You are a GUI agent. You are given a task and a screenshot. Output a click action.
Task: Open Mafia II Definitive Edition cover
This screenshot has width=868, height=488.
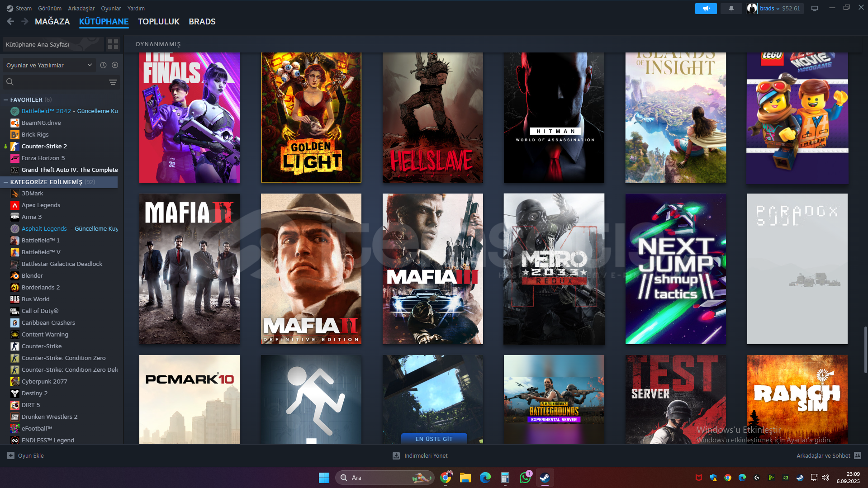coord(311,269)
